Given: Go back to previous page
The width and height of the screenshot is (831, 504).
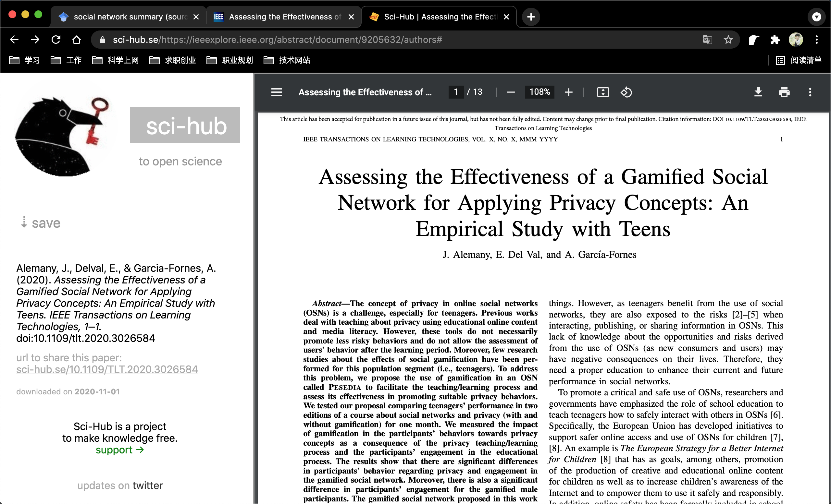Looking at the screenshot, I should tap(14, 40).
